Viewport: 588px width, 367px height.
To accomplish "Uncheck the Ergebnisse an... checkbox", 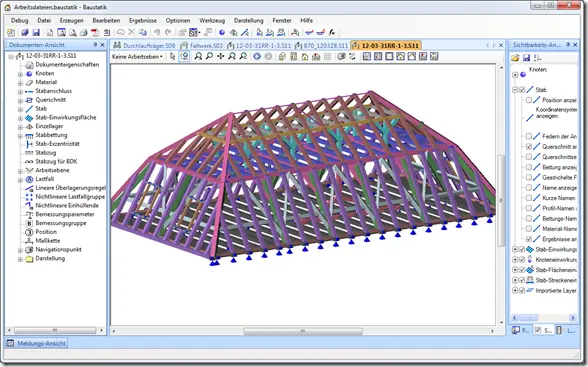I will (529, 239).
